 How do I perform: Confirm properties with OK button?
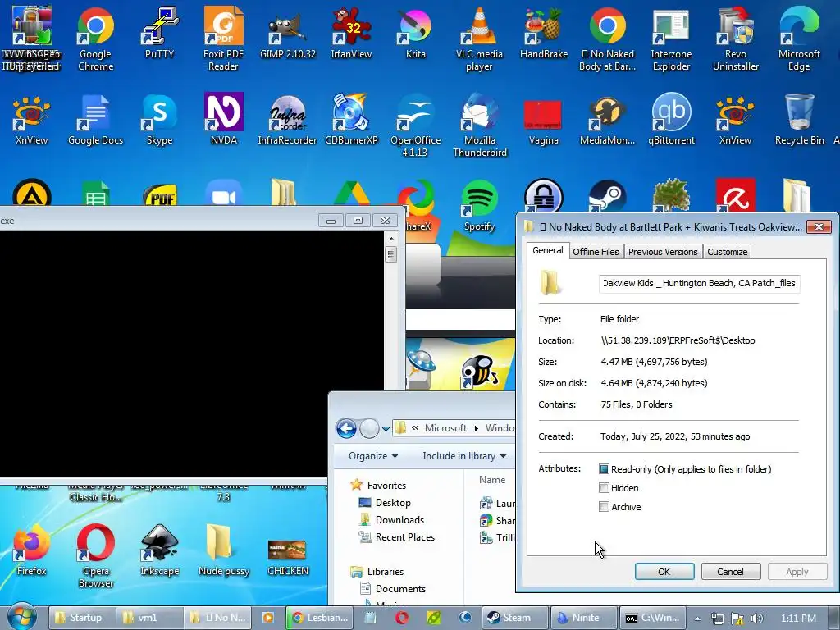[664, 572]
